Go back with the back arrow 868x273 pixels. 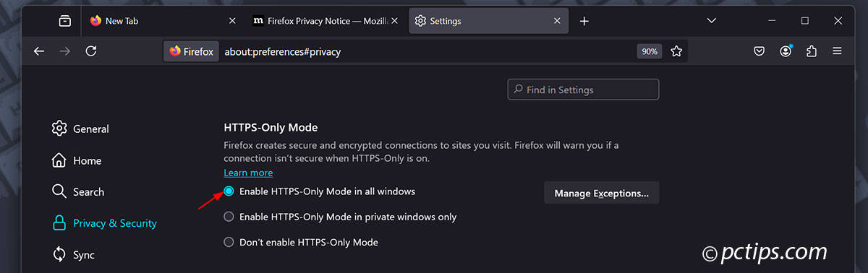coord(39,51)
